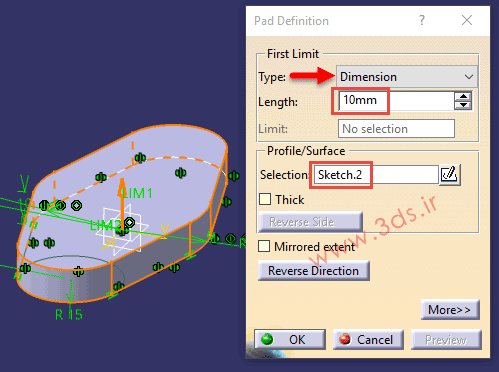Enable the Mirrored extent checkbox
499x372 pixels.
pyautogui.click(x=264, y=246)
